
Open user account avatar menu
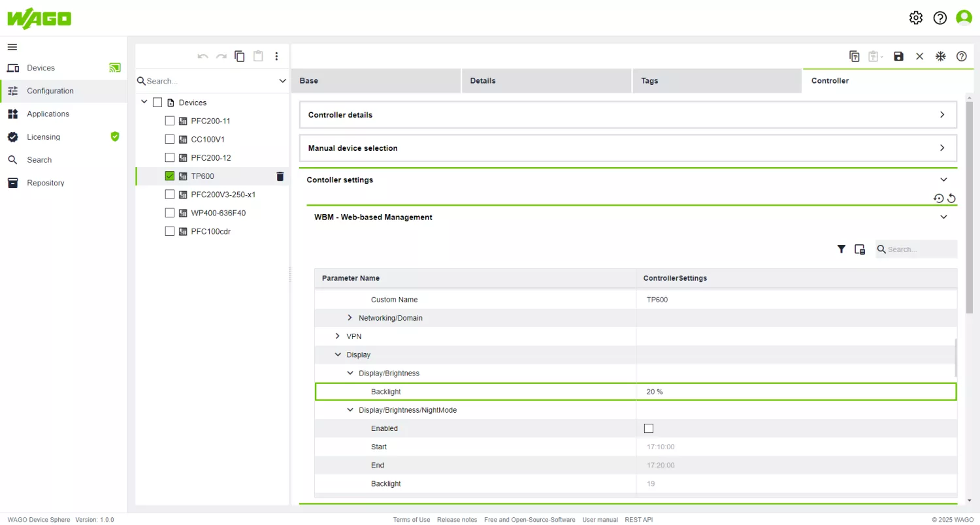(x=964, y=18)
